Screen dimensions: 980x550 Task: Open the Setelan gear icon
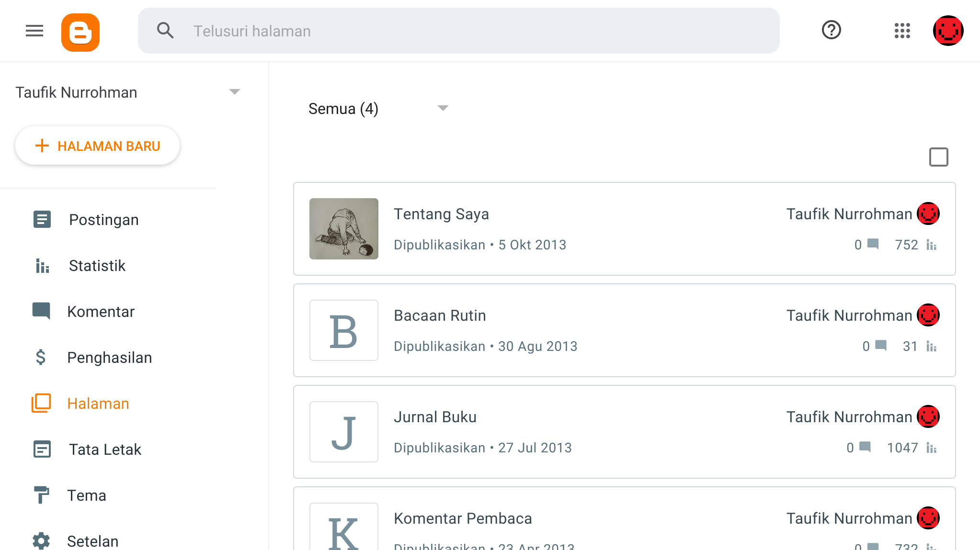click(x=42, y=539)
